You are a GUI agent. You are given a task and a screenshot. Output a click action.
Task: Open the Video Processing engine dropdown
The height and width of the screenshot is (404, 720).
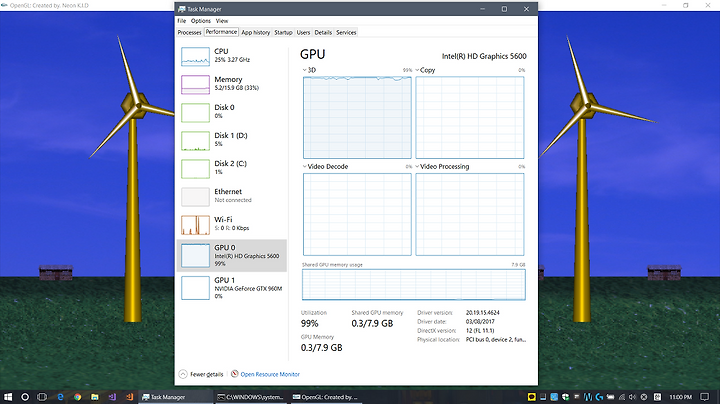(x=442, y=167)
